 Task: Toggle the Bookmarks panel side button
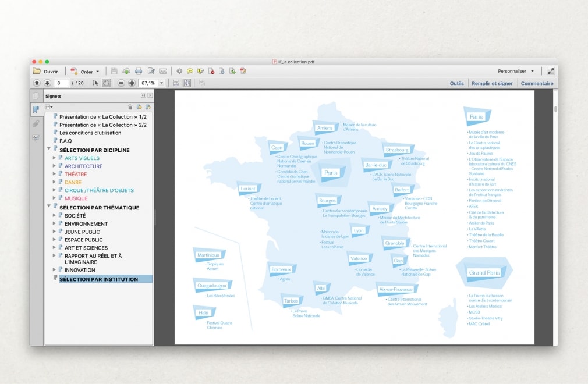click(36, 109)
